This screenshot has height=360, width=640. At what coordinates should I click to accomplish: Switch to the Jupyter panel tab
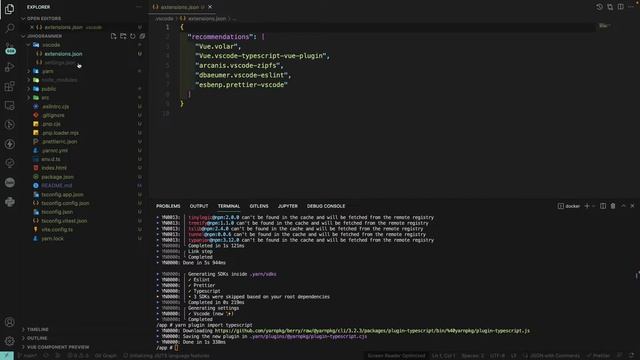(x=288, y=206)
